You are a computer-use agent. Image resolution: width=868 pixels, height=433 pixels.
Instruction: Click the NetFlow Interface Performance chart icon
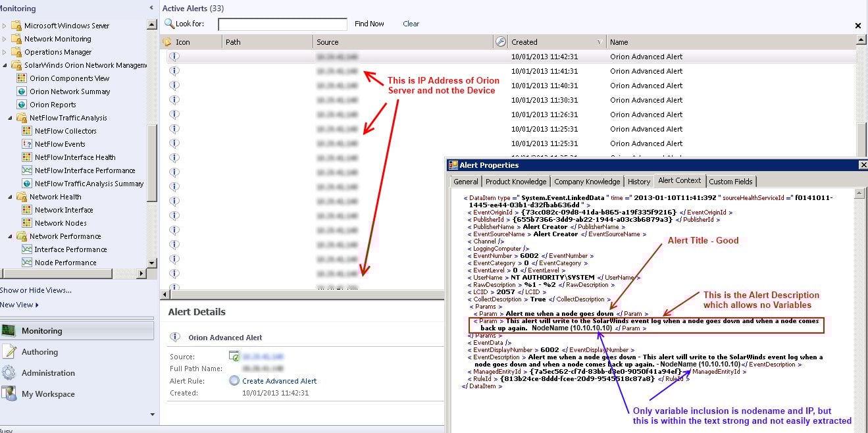pos(27,170)
